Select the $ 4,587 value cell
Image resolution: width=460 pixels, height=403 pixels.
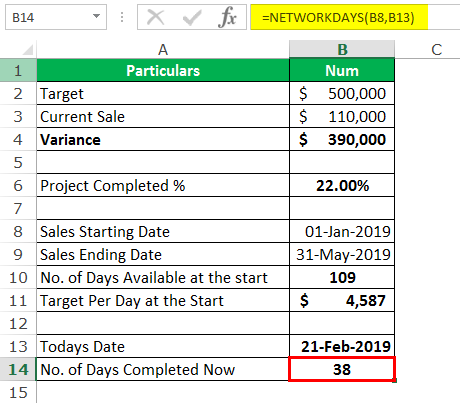pos(342,300)
